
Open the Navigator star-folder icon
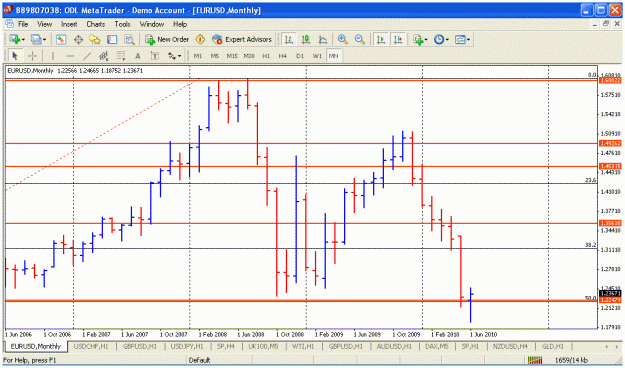pyautogui.click(x=95, y=39)
